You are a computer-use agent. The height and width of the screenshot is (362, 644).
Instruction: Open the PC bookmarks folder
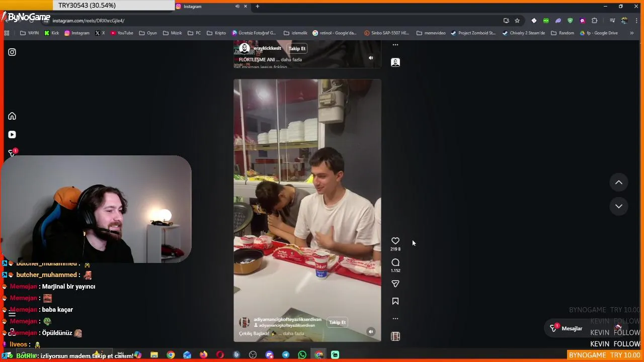point(194,33)
